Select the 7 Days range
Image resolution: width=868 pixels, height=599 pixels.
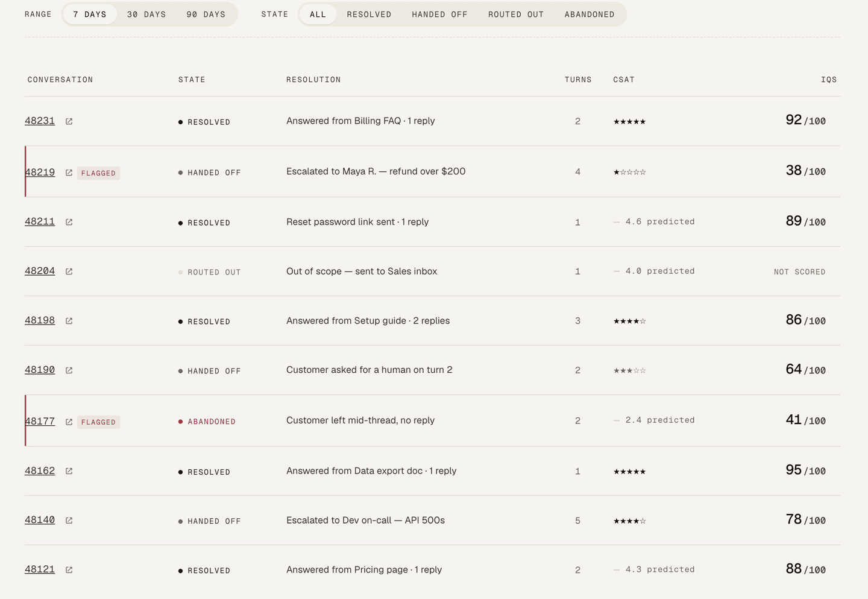pos(90,14)
